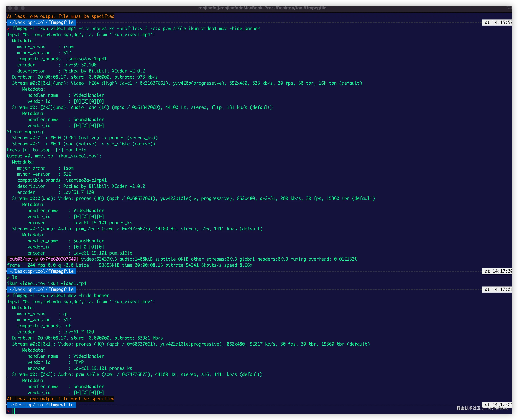The height and width of the screenshot is (420, 518).
Task: Click the 'Press [q] to stop' line
Action: 46,150
